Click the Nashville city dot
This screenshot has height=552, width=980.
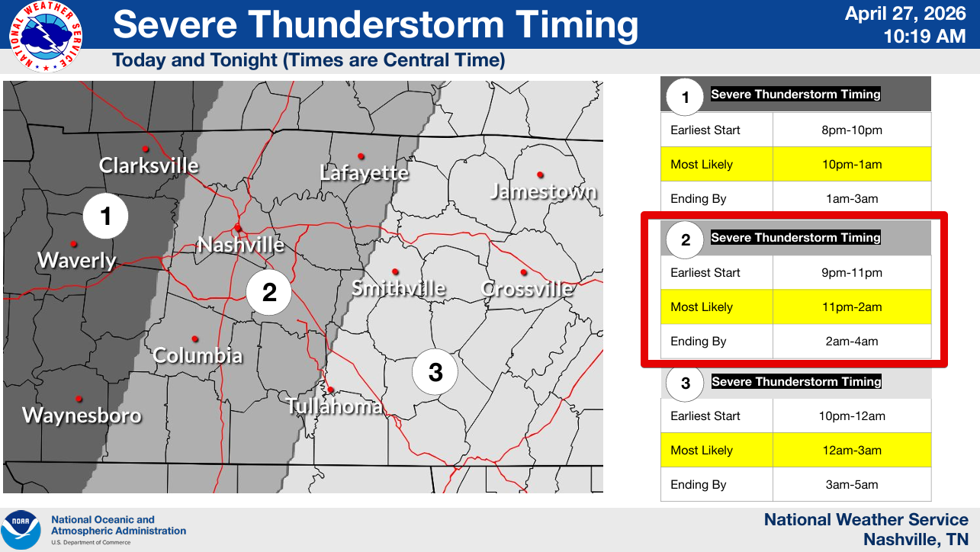238,227
